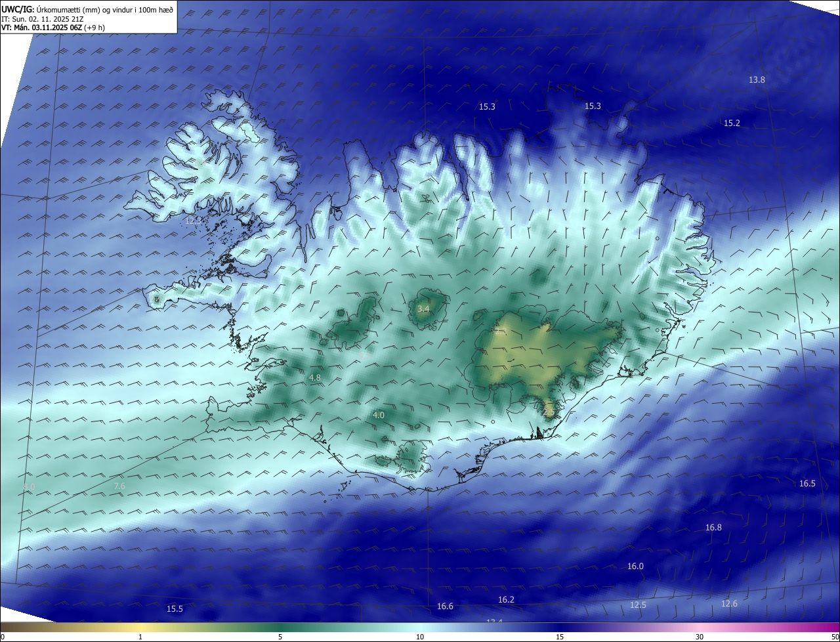The width and height of the screenshot is (840, 642).
Task: Click the 3.4 value over Hofsjökull glacier
Action: click(423, 309)
